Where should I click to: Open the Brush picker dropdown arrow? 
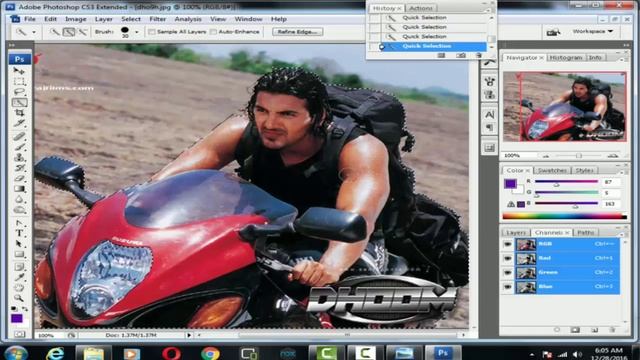point(137,32)
